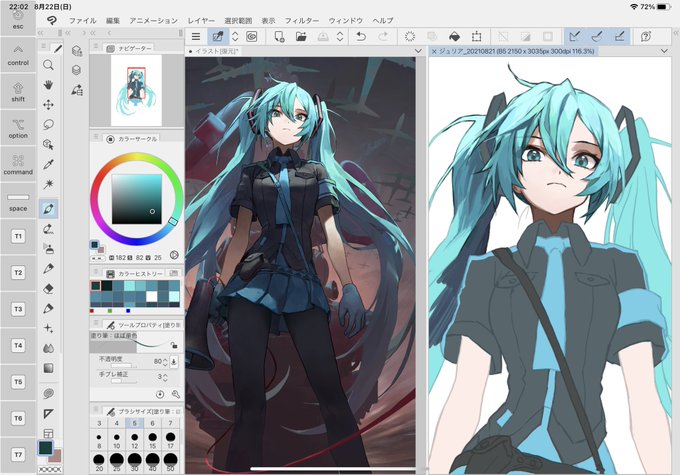
Task: Open the hamburger menu in command bar
Action: [x=196, y=37]
